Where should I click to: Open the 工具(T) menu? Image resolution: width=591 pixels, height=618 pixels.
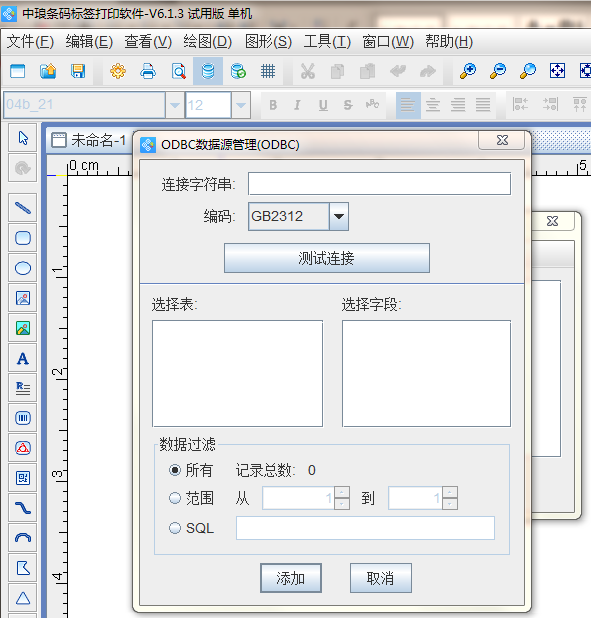[327, 41]
